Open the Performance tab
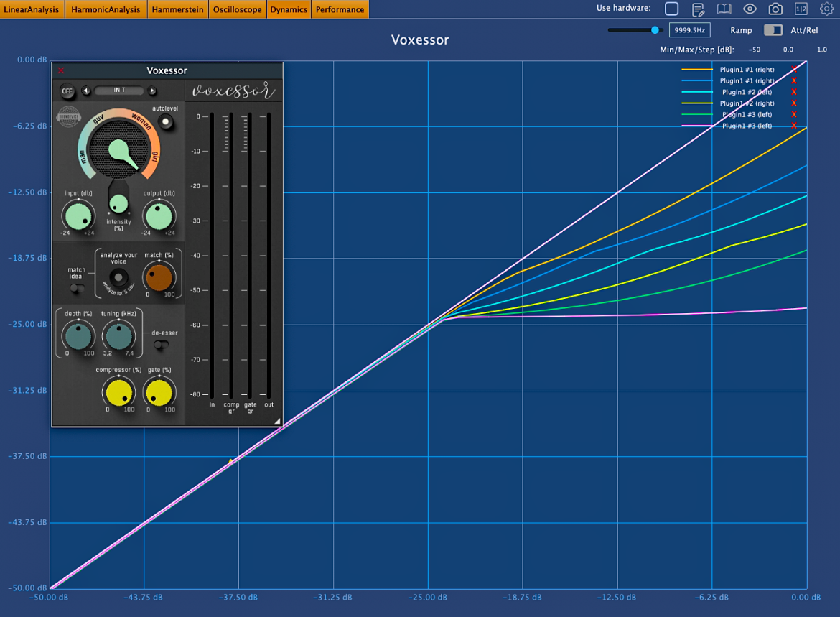This screenshot has height=617, width=840. coord(340,9)
